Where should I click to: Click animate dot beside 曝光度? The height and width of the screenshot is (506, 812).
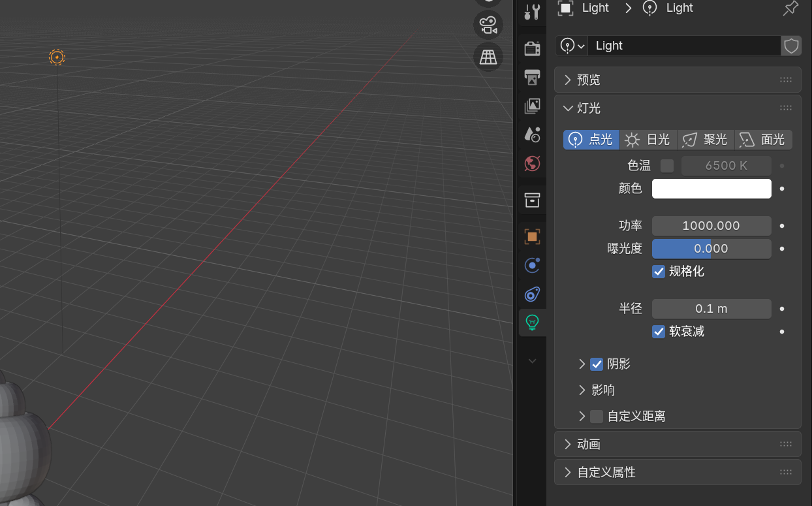point(782,249)
